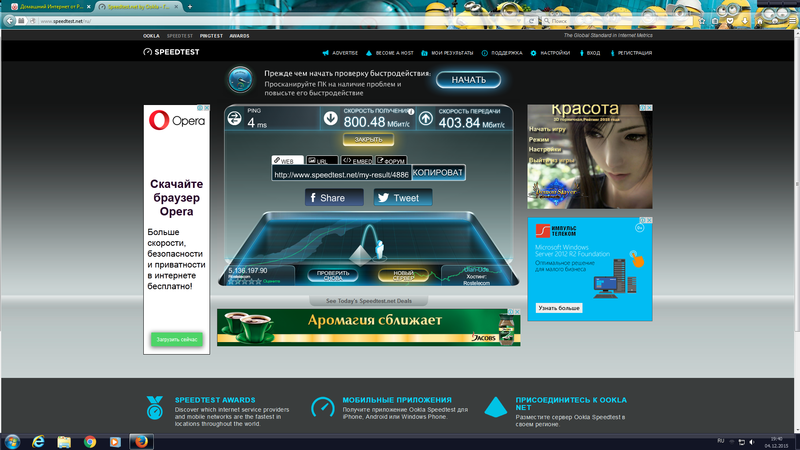Click the download speed info icon
Image resolution: width=800 pixels, height=450 pixels.
point(410,111)
